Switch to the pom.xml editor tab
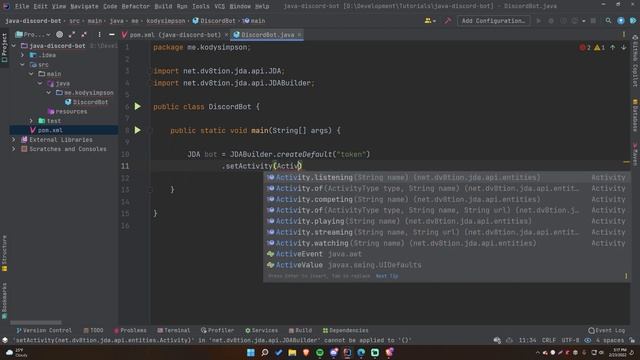The image size is (640, 360). [x=175, y=35]
